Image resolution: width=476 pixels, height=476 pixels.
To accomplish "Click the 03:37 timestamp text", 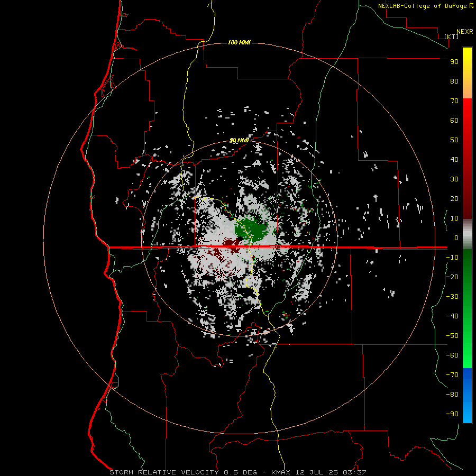I will coord(354,472).
